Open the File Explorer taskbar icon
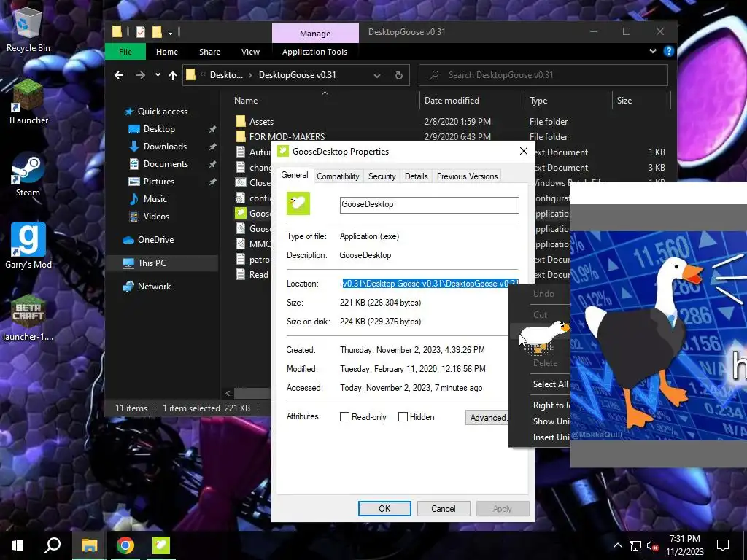The height and width of the screenshot is (560, 747). pyautogui.click(x=89, y=545)
